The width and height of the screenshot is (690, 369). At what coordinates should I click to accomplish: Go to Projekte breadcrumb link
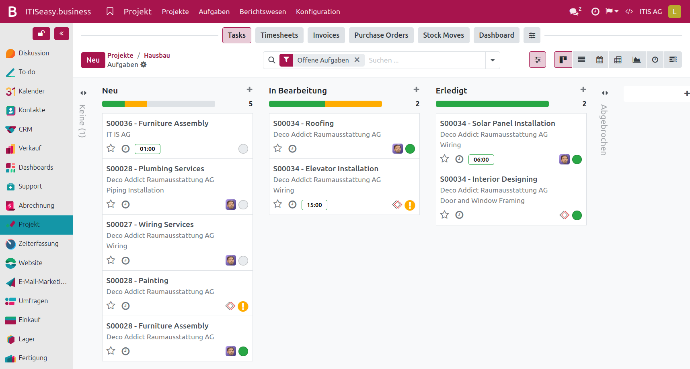120,55
